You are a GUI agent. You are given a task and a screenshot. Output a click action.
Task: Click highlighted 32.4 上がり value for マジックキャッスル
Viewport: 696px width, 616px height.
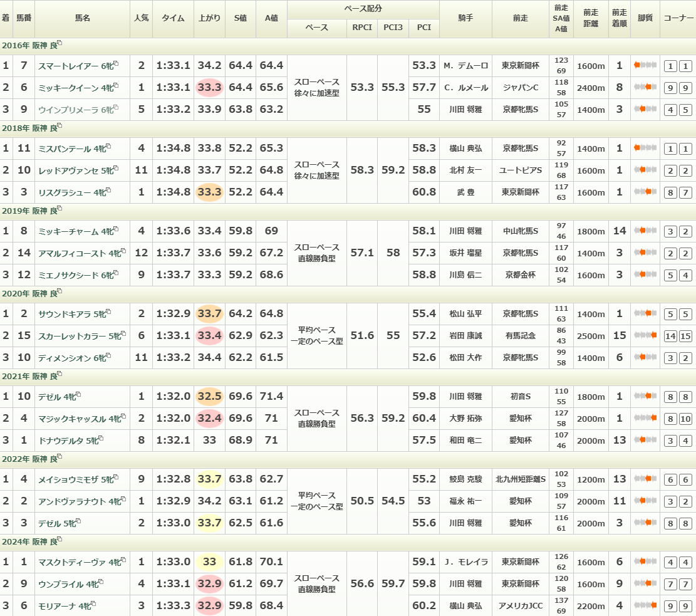click(x=209, y=418)
